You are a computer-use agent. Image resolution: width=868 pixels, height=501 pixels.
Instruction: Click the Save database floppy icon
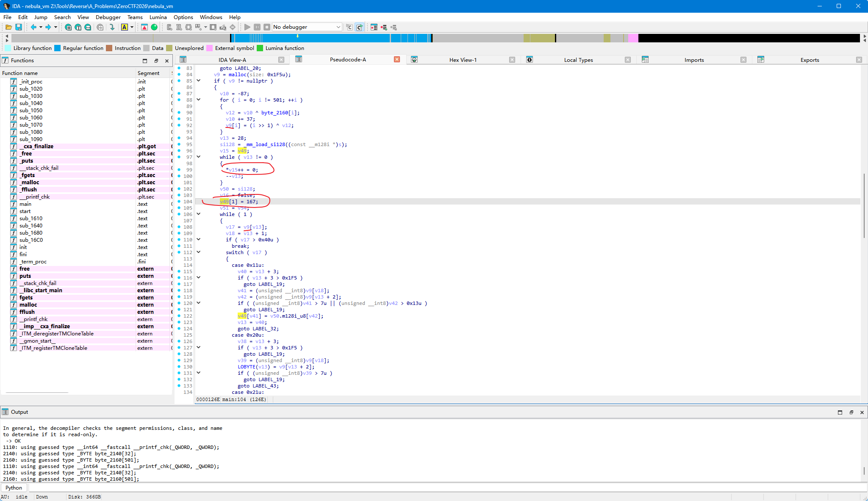[19, 27]
